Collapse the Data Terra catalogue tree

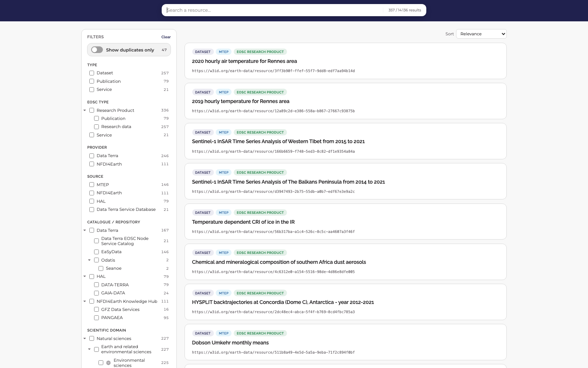click(85, 230)
